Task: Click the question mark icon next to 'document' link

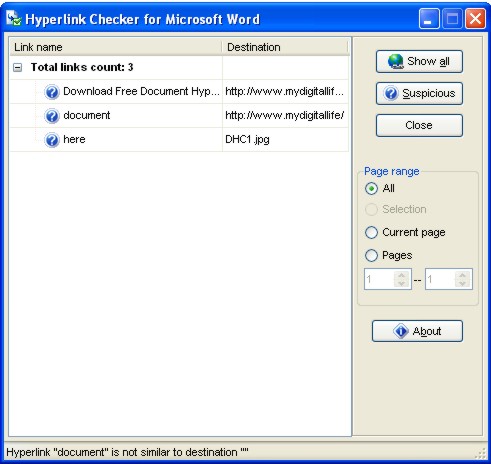Action: pyautogui.click(x=52, y=116)
